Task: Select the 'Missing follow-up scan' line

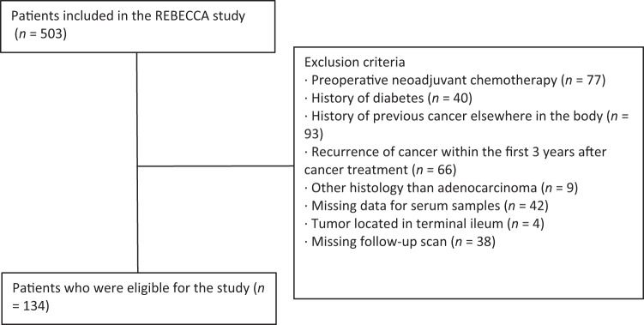Action: (x=400, y=242)
